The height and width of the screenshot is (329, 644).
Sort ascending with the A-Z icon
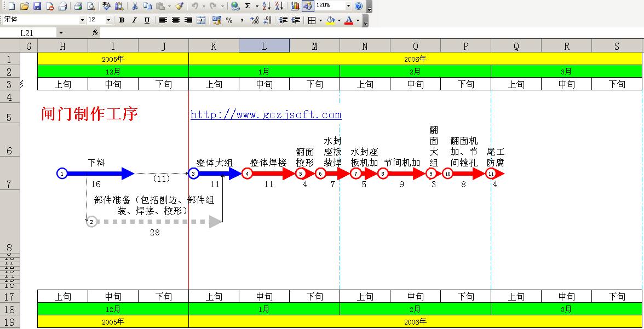coord(266,6)
